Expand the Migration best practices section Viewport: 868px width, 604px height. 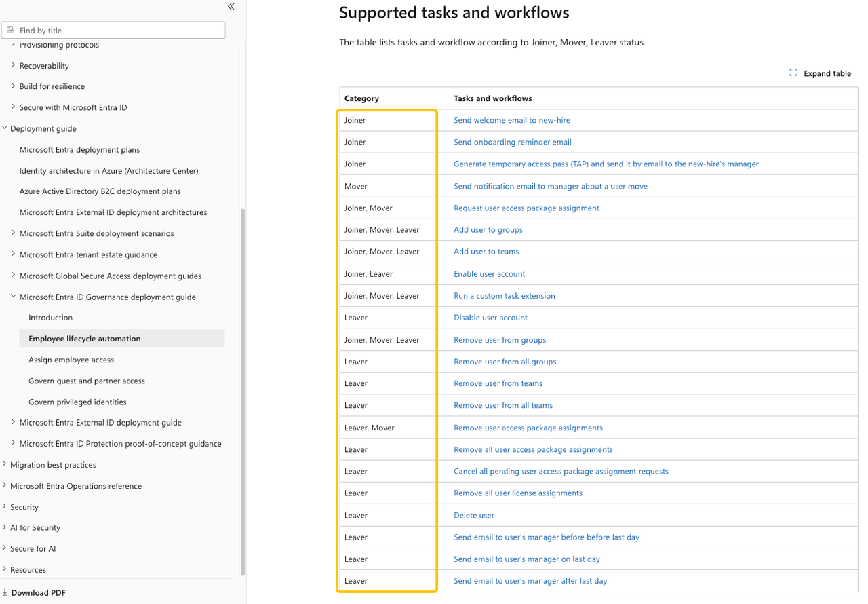click(5, 465)
